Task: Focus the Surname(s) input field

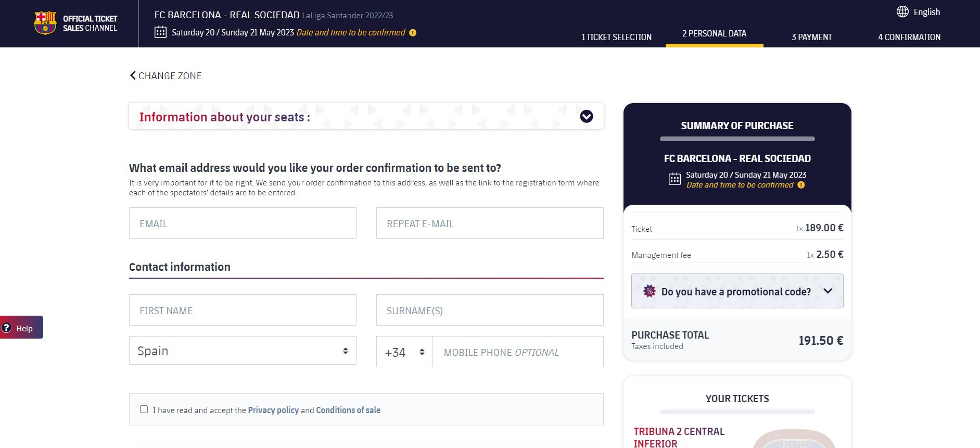Action: coord(489,310)
